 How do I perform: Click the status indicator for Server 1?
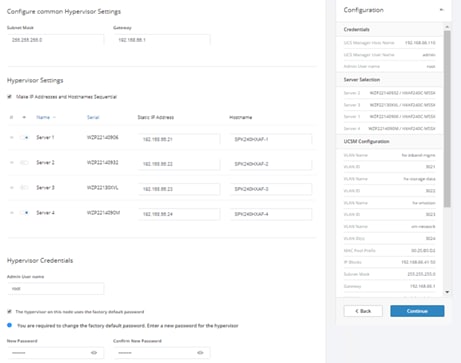[24, 137]
